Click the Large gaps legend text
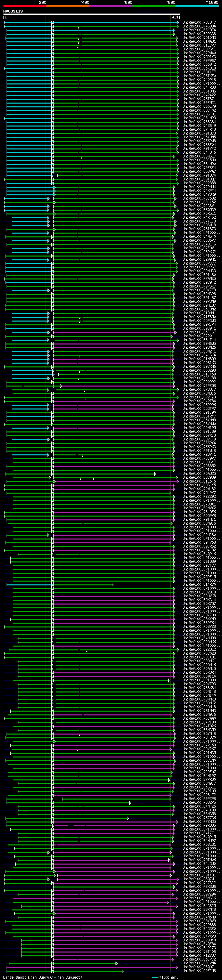 (15, 977)
